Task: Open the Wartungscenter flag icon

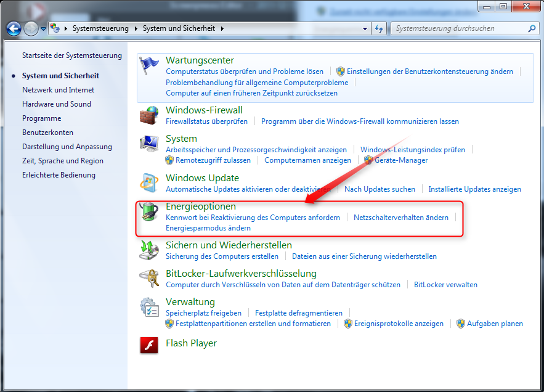Action: click(x=149, y=65)
